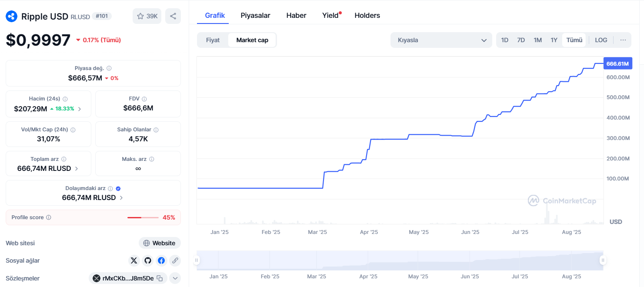
Task: Select the Tümü time range
Action: pos(574,40)
